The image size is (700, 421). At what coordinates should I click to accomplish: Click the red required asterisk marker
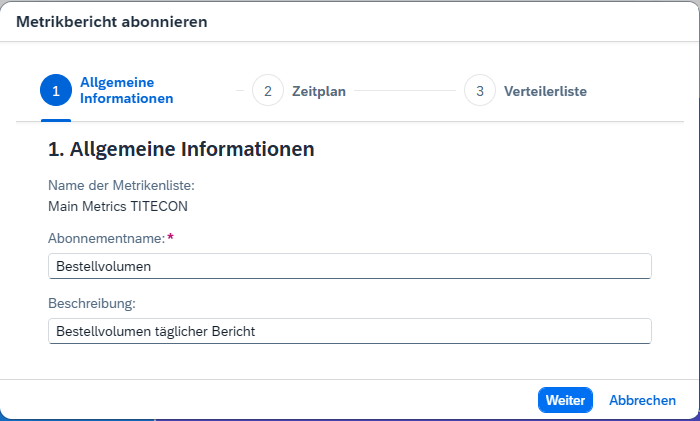(x=170, y=237)
